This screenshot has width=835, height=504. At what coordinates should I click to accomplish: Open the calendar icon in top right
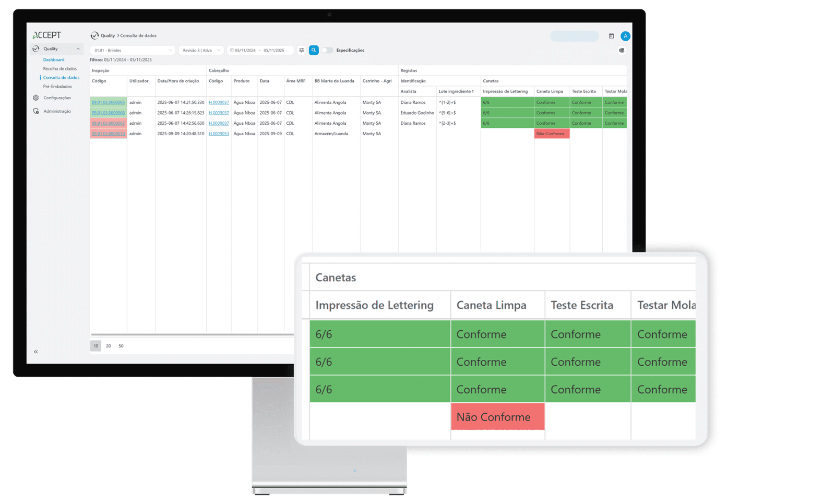(x=611, y=35)
